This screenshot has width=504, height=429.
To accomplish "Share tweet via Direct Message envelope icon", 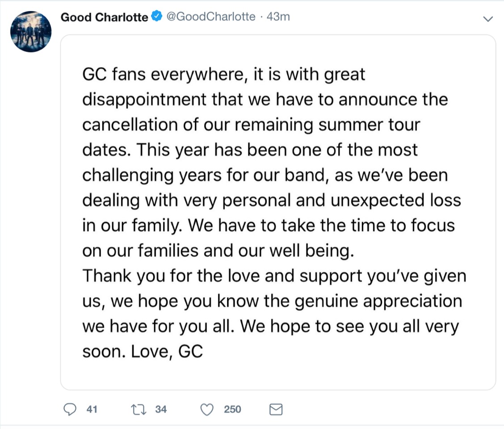I will point(277,409).
